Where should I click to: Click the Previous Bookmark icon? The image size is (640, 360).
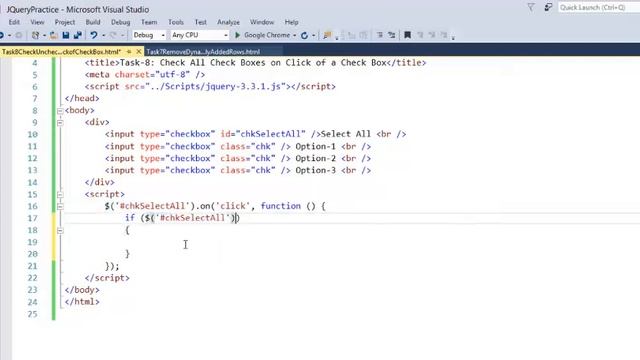[420, 35]
